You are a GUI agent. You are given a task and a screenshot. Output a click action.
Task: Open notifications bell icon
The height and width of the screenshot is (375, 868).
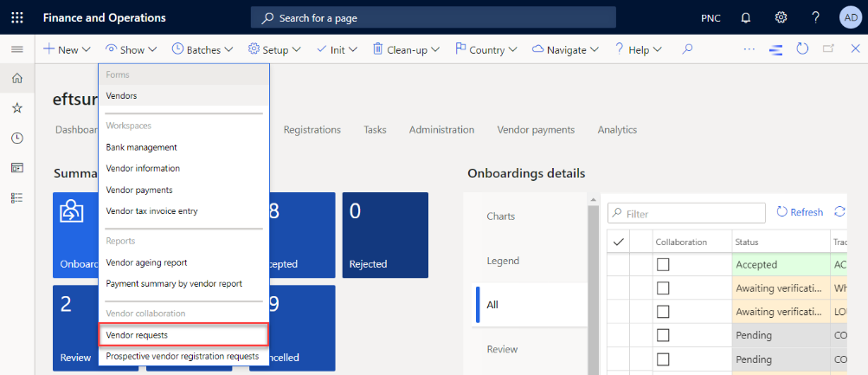746,17
